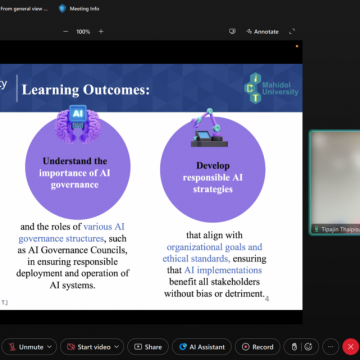Screen dimensions: 360x360
Task: Raise hand using the hand icon
Action: (294, 347)
